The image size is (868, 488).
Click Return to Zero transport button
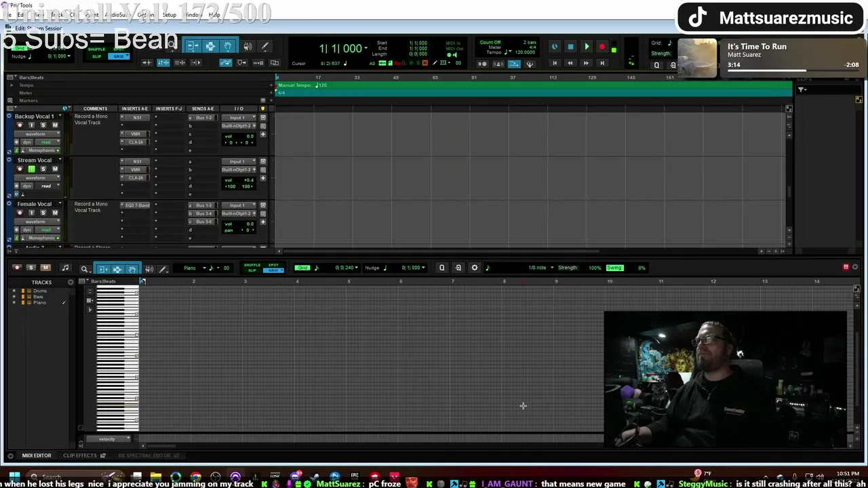555,63
